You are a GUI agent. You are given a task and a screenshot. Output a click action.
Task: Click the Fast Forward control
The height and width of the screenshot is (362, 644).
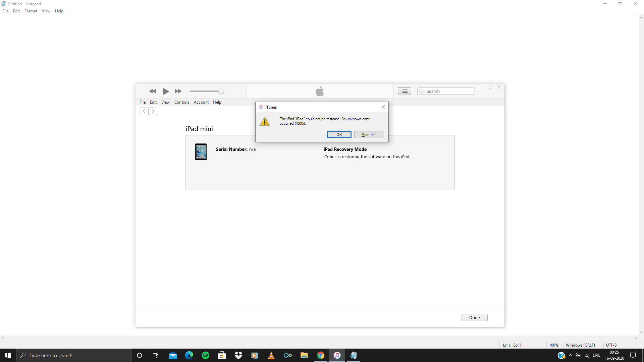coord(178,91)
